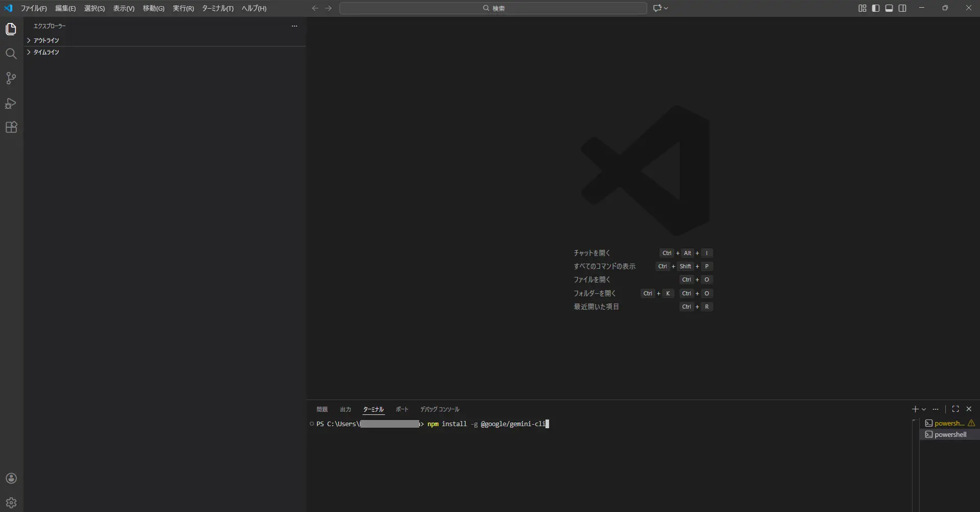The width and height of the screenshot is (980, 512).
Task: Click the new terminal plus button
Action: [915, 409]
